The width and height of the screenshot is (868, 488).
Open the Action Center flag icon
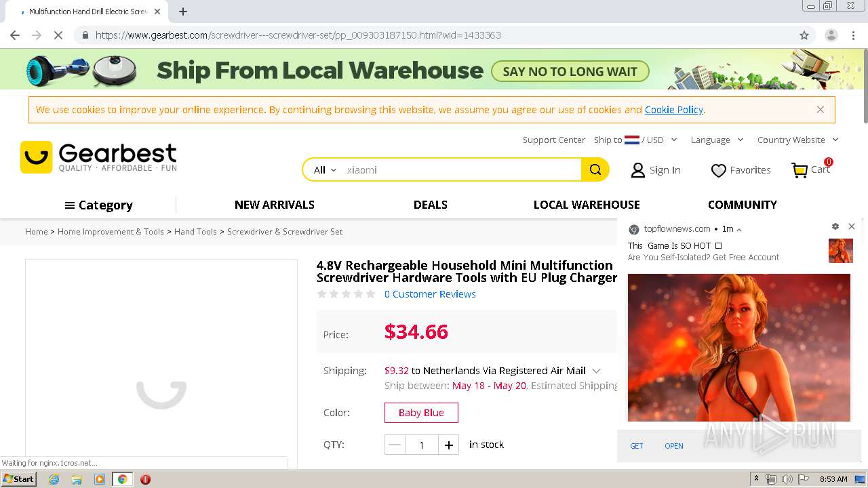[804, 479]
